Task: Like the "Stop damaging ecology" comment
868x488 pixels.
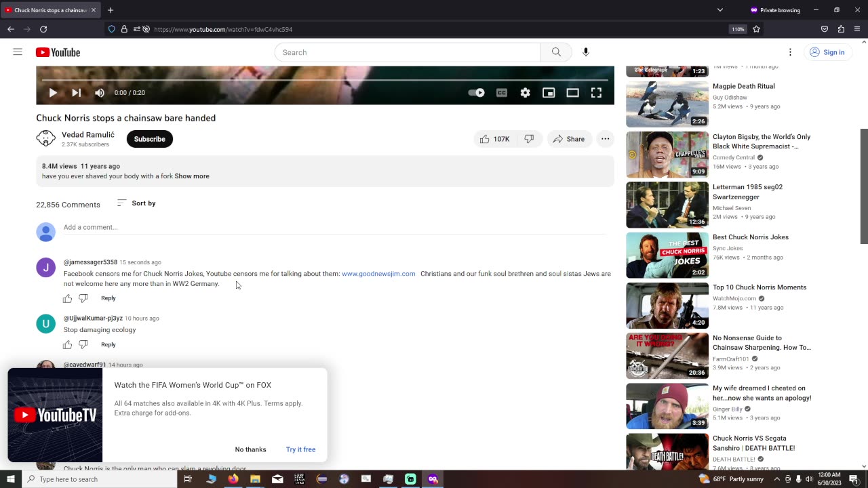Action: [x=67, y=345]
